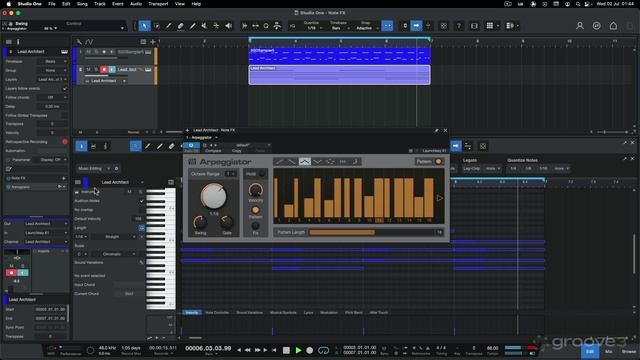Viewport: 640px width, 360px height.
Task: Select the Bend tool in the main toolbar
Action: coord(216,26)
